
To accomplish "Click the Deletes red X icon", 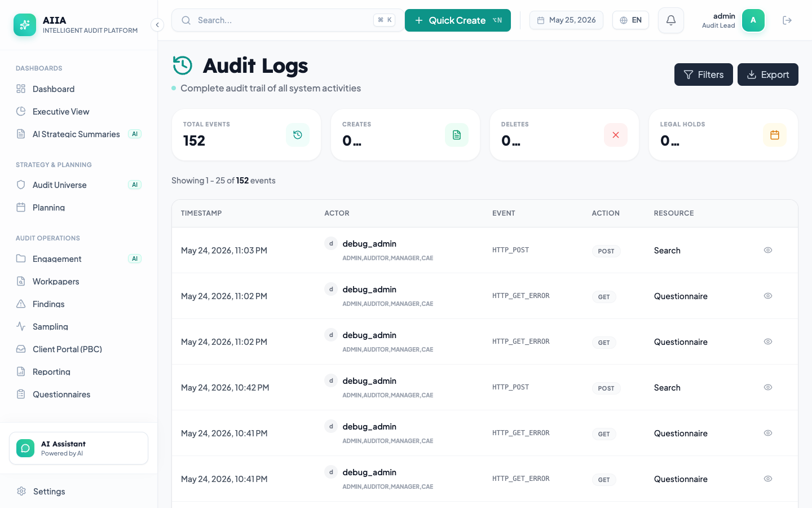I will coord(616,135).
